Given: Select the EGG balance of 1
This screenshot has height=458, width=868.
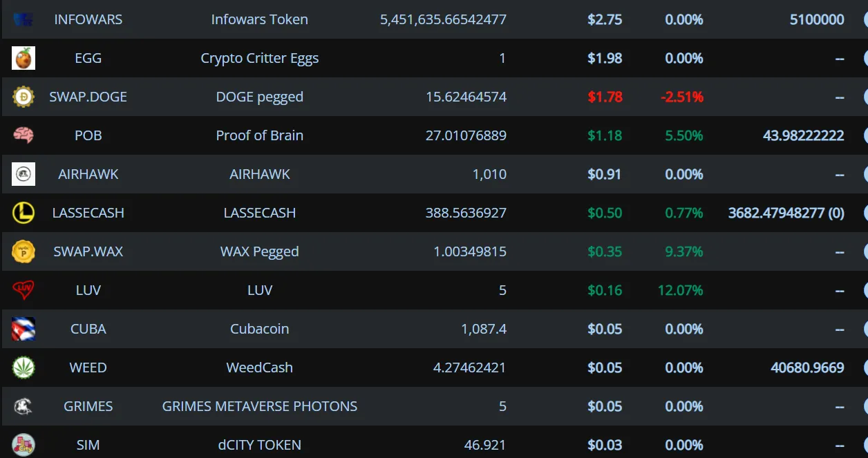Looking at the screenshot, I should pyautogui.click(x=502, y=58).
